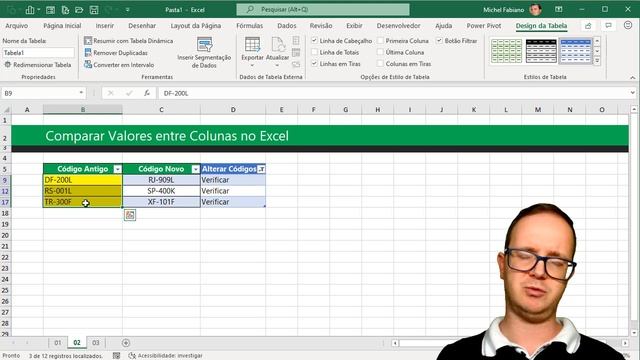The width and height of the screenshot is (640, 360).
Task: Click the Nome da Tabela input field
Action: click(x=38, y=53)
